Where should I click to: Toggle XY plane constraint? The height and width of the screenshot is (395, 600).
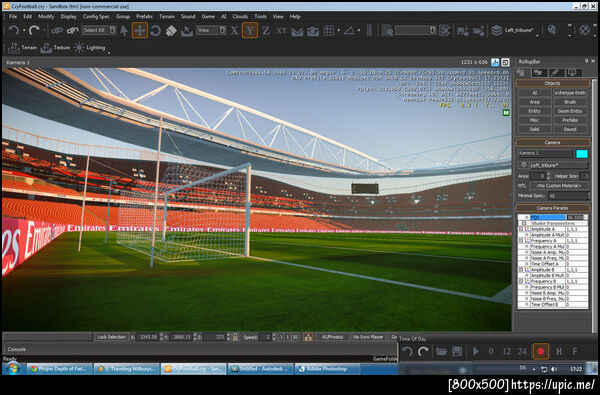point(281,30)
